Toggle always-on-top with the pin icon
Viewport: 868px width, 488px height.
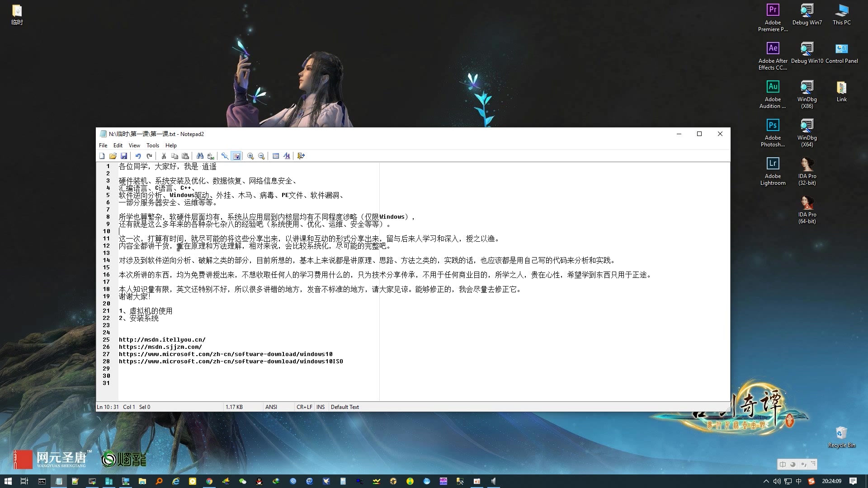(225, 156)
